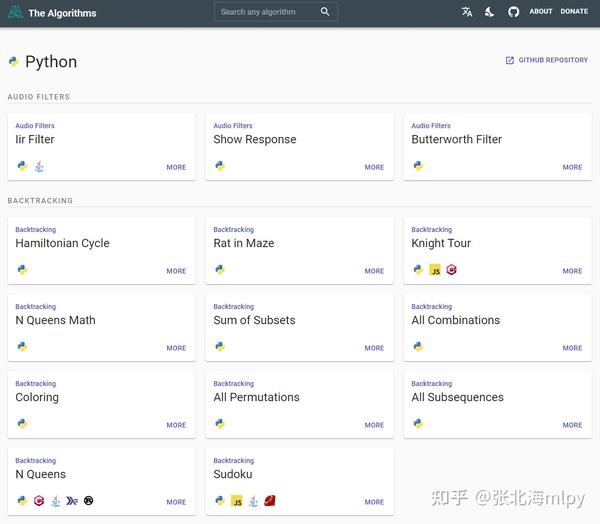Select the Haskell icon on the N Queens card
Image resolution: width=600 pixels, height=524 pixels.
point(71,501)
